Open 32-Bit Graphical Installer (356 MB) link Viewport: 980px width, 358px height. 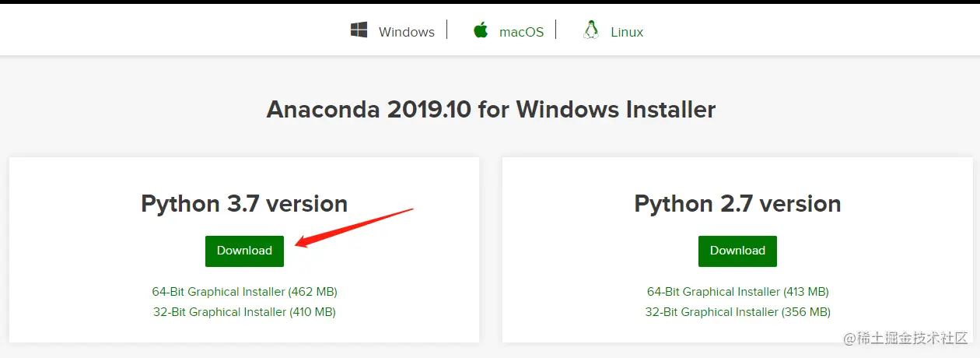pos(737,312)
